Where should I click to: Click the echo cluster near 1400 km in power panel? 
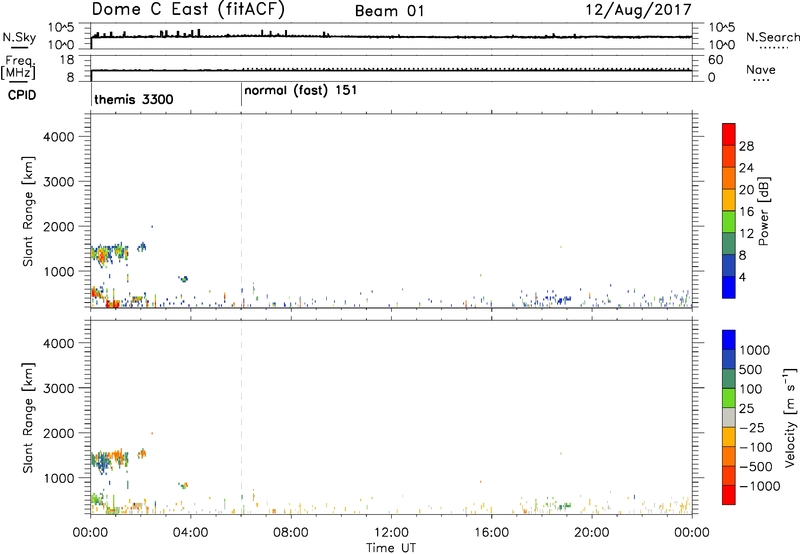tap(109, 254)
